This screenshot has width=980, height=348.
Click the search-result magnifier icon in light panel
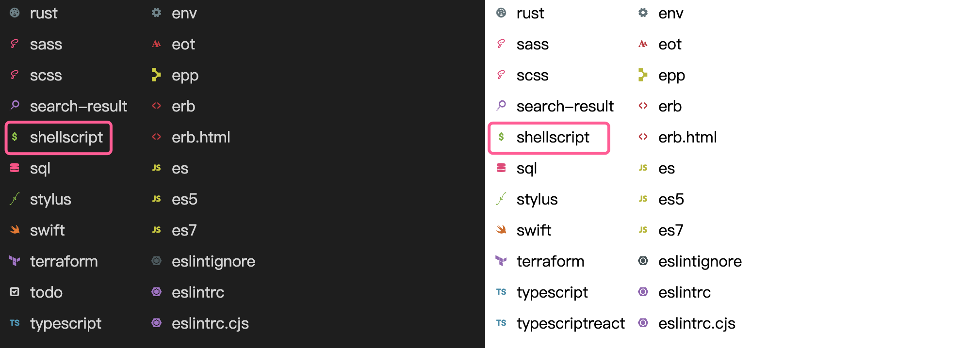tap(501, 105)
